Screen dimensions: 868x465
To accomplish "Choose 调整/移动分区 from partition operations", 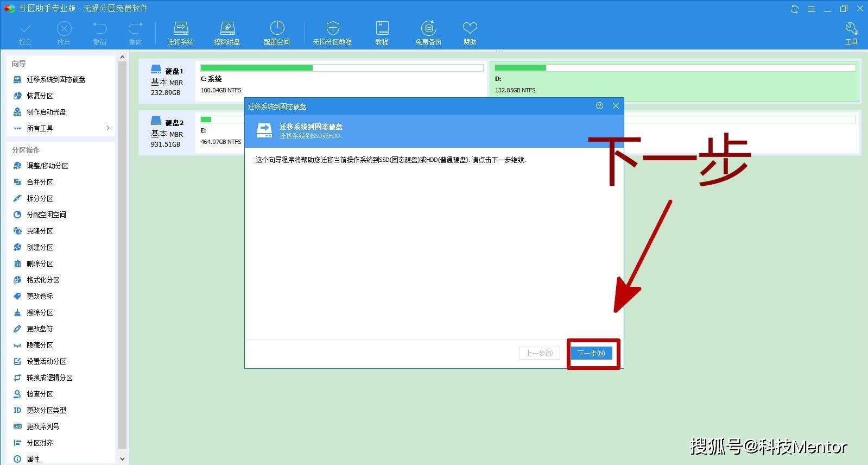I will pyautogui.click(x=47, y=166).
